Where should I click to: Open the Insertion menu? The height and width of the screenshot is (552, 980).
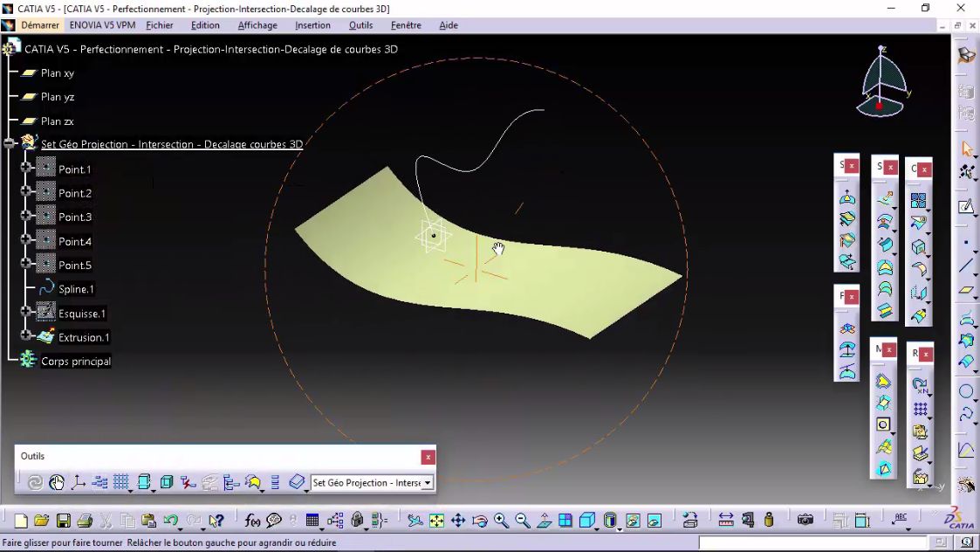(312, 25)
